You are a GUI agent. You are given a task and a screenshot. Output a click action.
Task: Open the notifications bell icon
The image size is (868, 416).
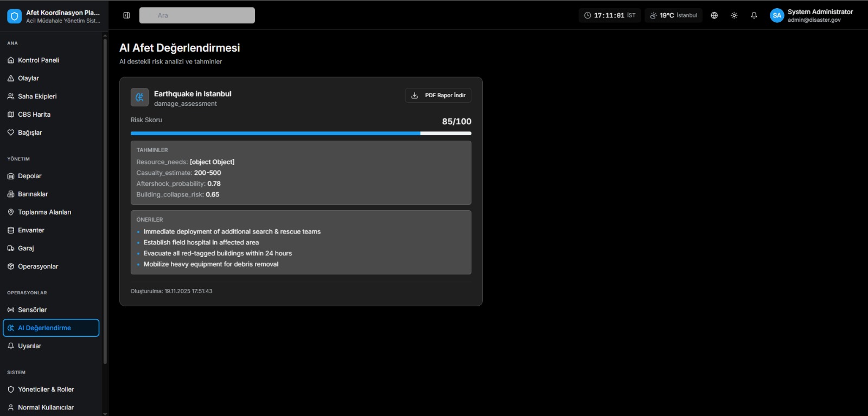pos(754,15)
